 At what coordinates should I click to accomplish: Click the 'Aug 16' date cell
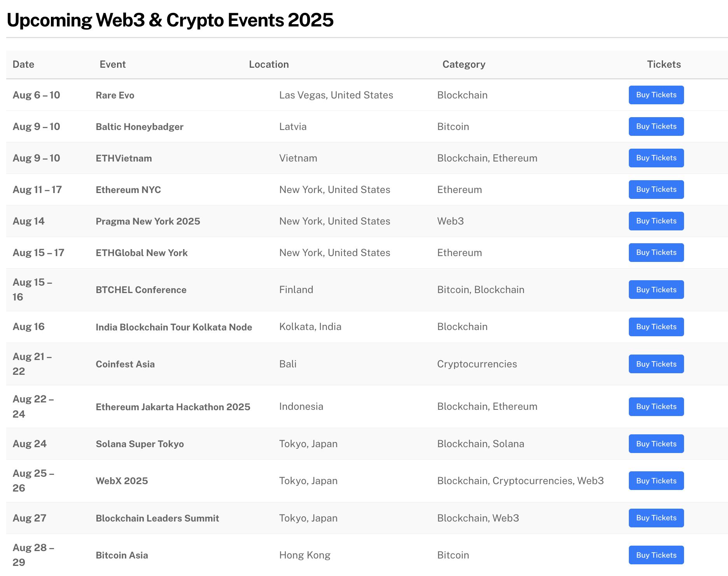pyautogui.click(x=28, y=327)
